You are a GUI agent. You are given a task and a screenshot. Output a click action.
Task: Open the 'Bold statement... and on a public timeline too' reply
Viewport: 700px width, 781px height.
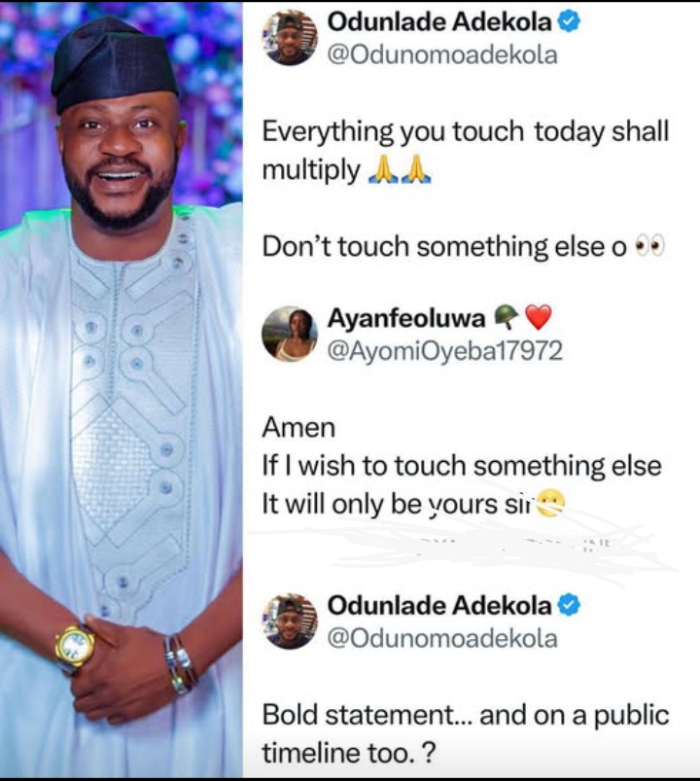(x=465, y=732)
